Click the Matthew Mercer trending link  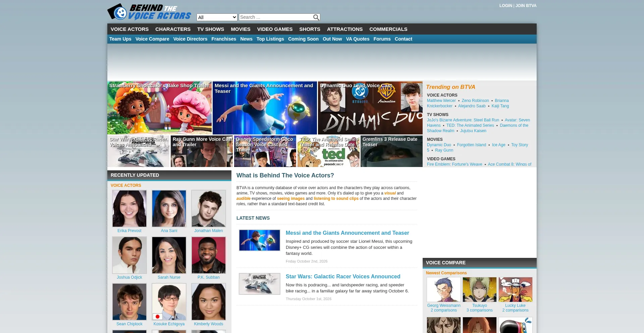pyautogui.click(x=441, y=101)
